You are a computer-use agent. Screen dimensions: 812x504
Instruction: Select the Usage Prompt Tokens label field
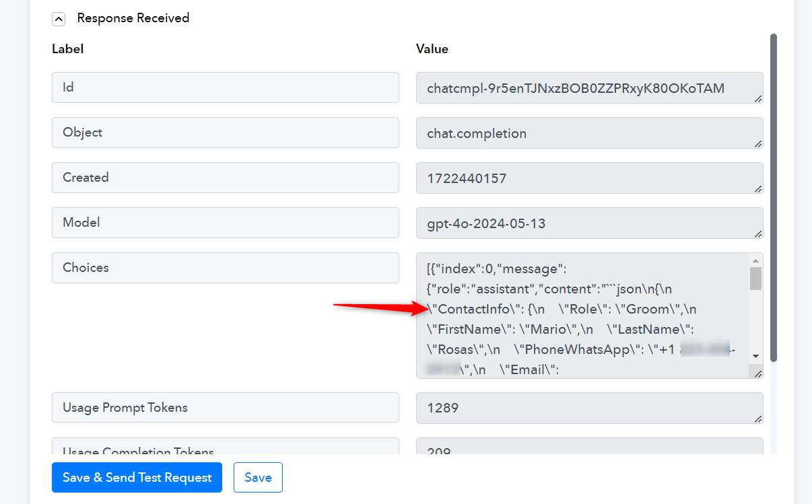[226, 408]
